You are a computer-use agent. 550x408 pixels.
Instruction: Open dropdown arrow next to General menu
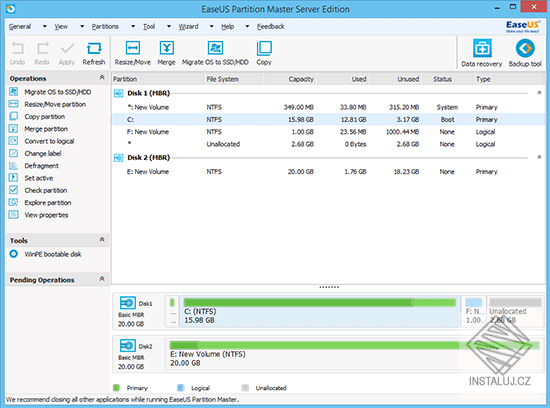[45, 26]
